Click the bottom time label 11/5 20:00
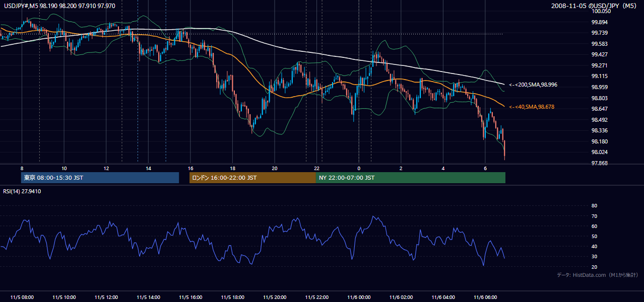644x302 pixels. click(x=275, y=297)
